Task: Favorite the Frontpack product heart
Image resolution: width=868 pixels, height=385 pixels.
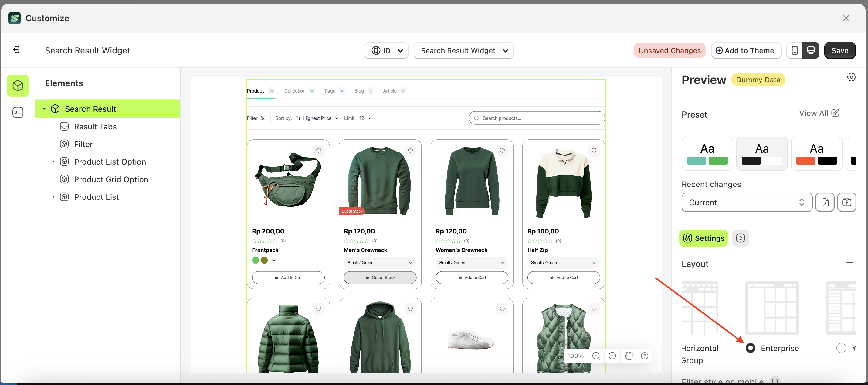Action: pos(318,150)
